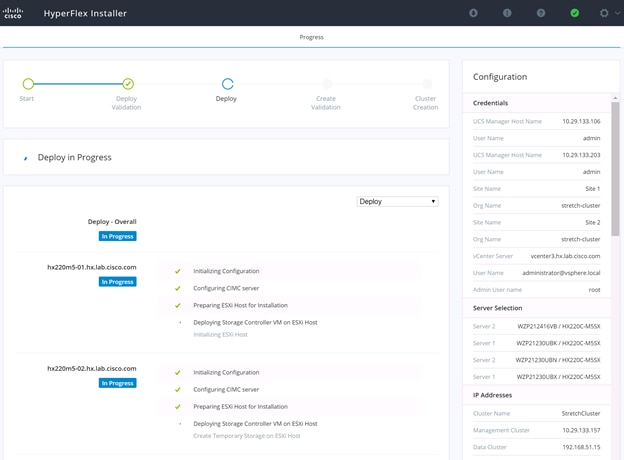
Task: Click the Configuration scrollbar up arrow
Action: click(615, 98)
